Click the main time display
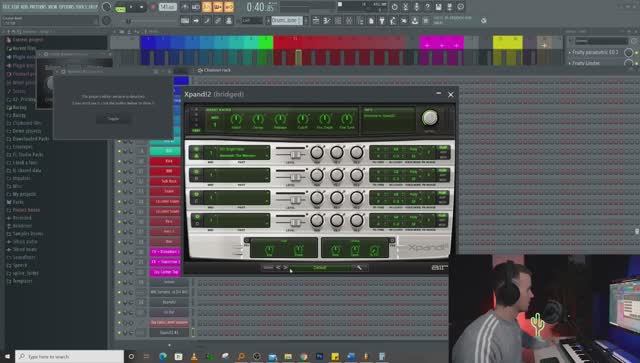 pos(260,7)
